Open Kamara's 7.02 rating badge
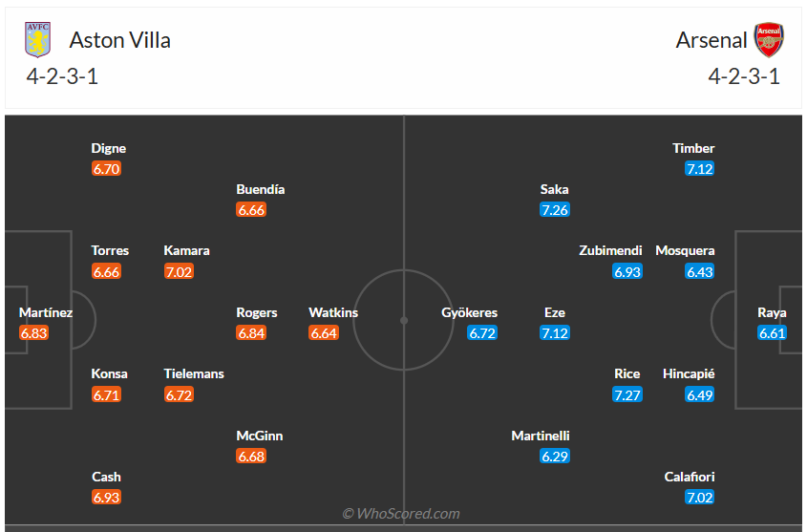The width and height of the screenshot is (807, 532). (x=179, y=271)
